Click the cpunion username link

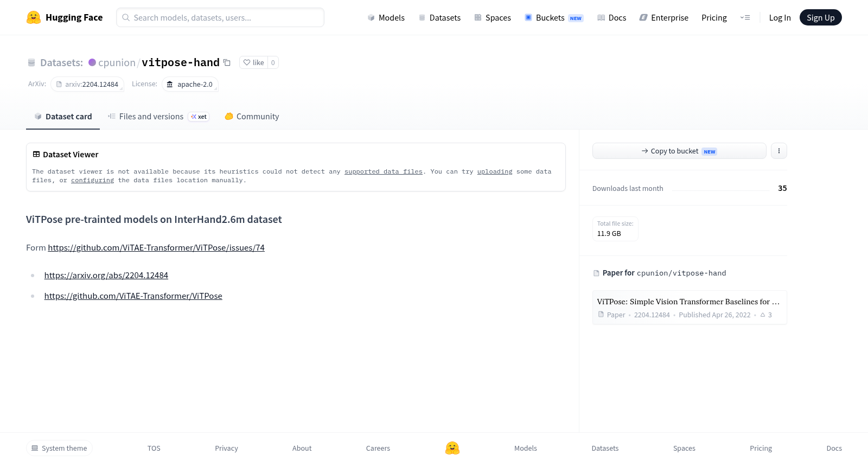[x=117, y=62]
